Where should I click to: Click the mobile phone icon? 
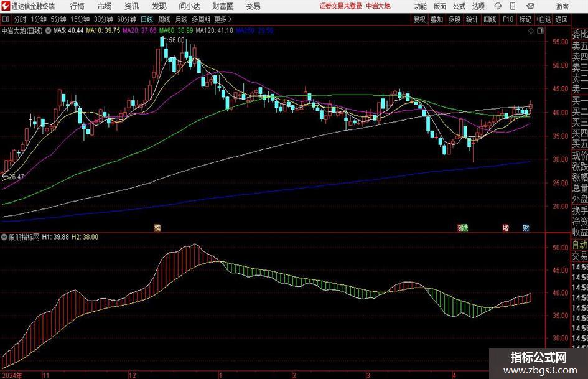513,6
